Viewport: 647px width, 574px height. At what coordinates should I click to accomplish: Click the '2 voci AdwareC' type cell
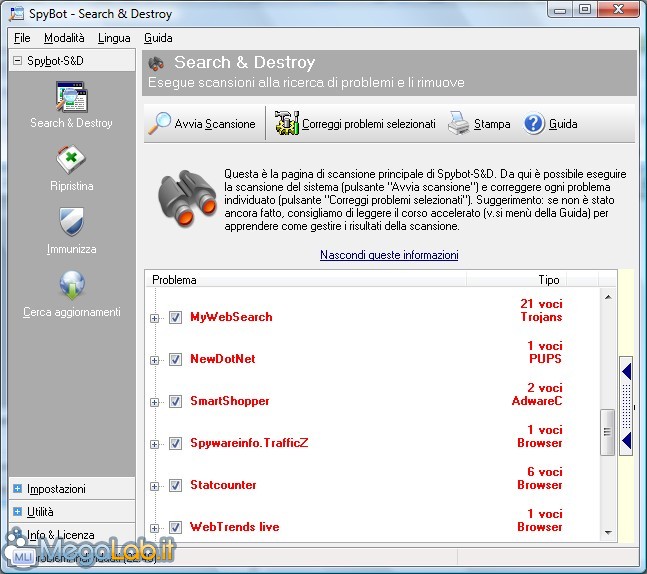click(x=537, y=394)
